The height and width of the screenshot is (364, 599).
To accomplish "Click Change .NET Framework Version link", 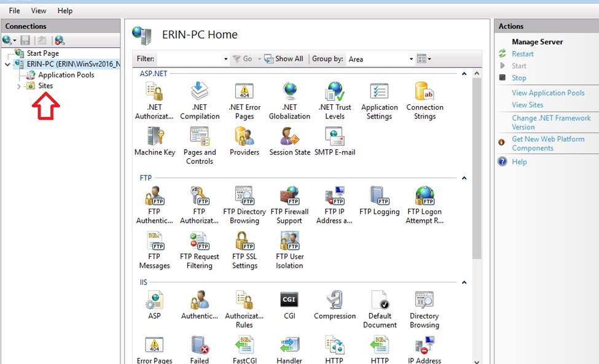I will [551, 123].
